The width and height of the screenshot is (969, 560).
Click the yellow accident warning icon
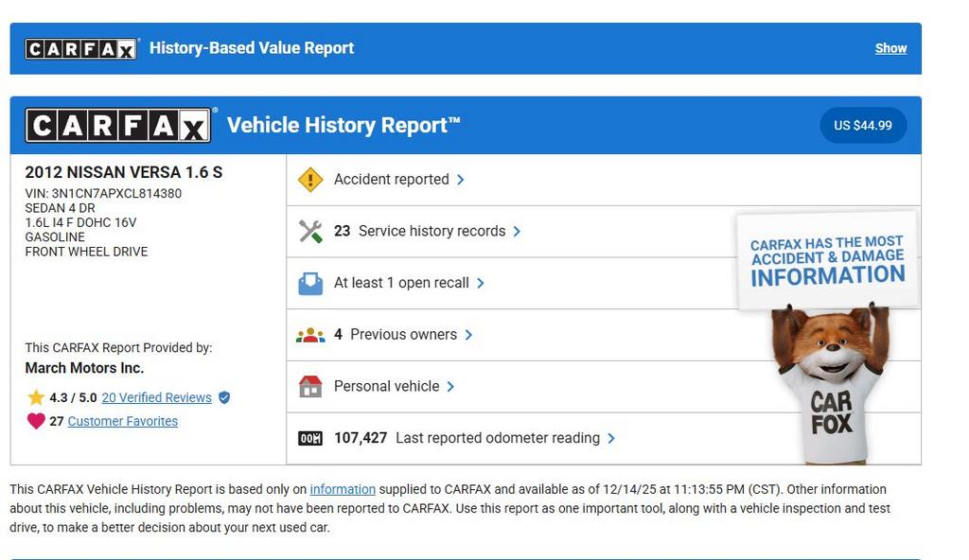pyautogui.click(x=310, y=180)
